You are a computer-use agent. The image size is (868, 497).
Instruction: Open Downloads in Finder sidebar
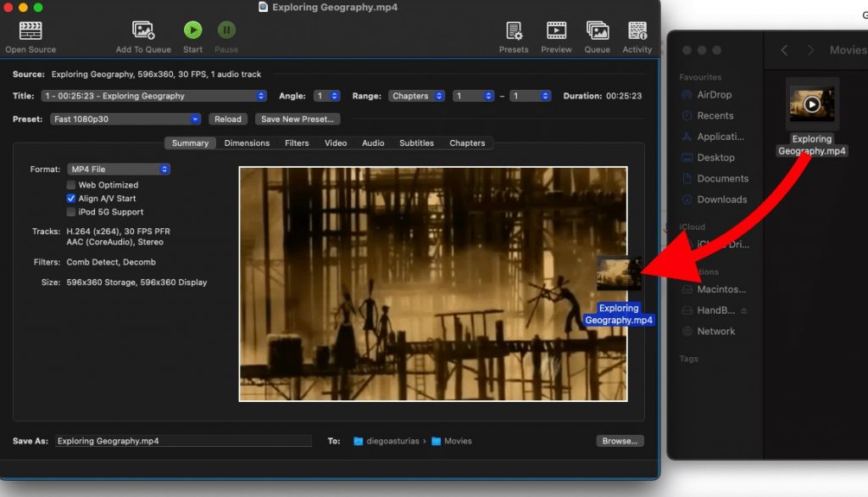click(x=722, y=199)
